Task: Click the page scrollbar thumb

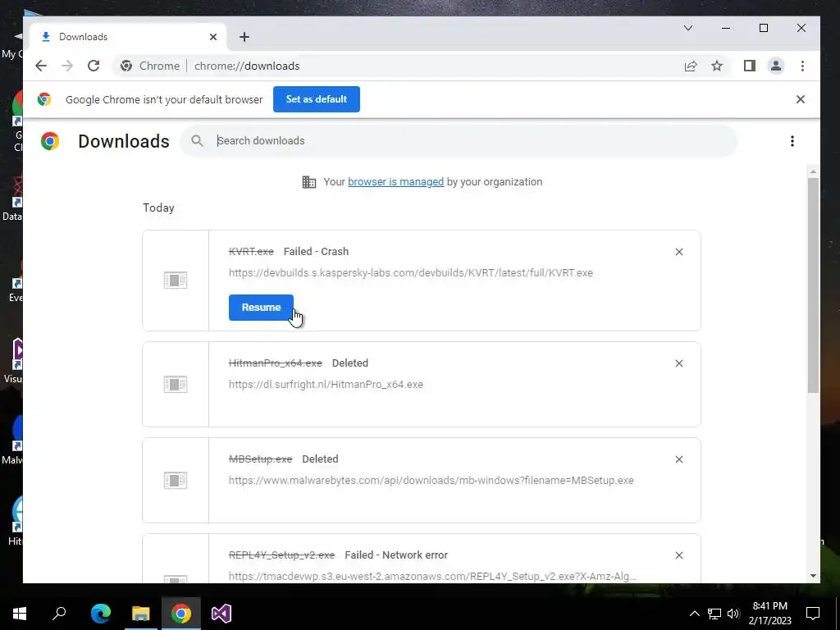Action: (813, 285)
